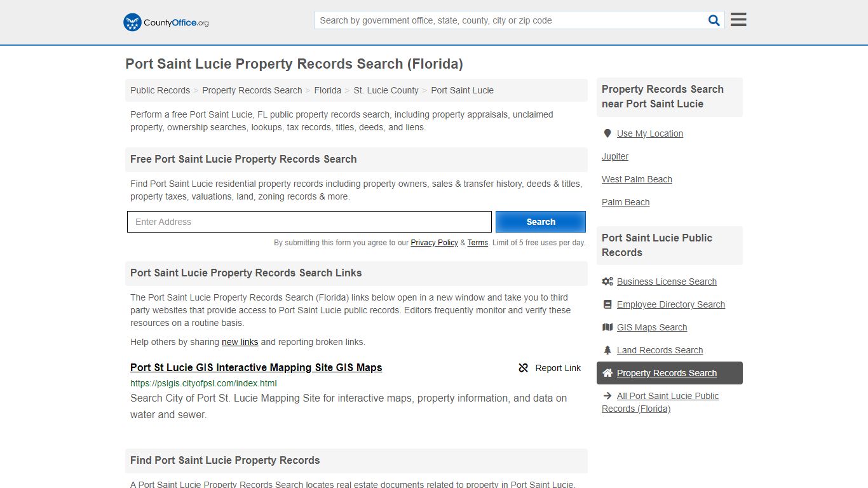Click the location pin beside Use My Location
Screen dimensions: 868x488
607,133
